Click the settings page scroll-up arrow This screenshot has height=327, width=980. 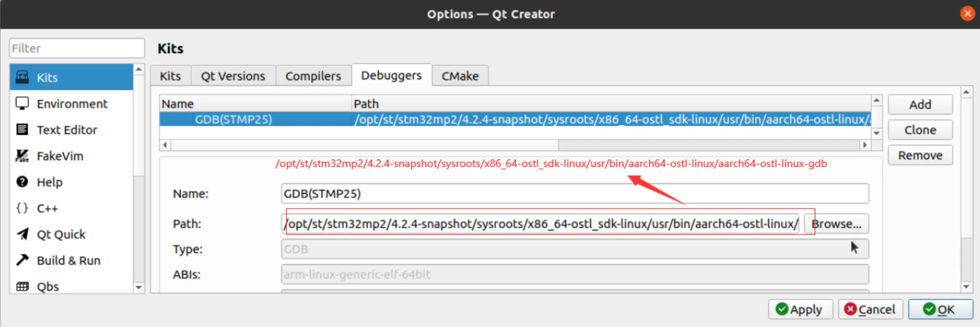click(966, 92)
